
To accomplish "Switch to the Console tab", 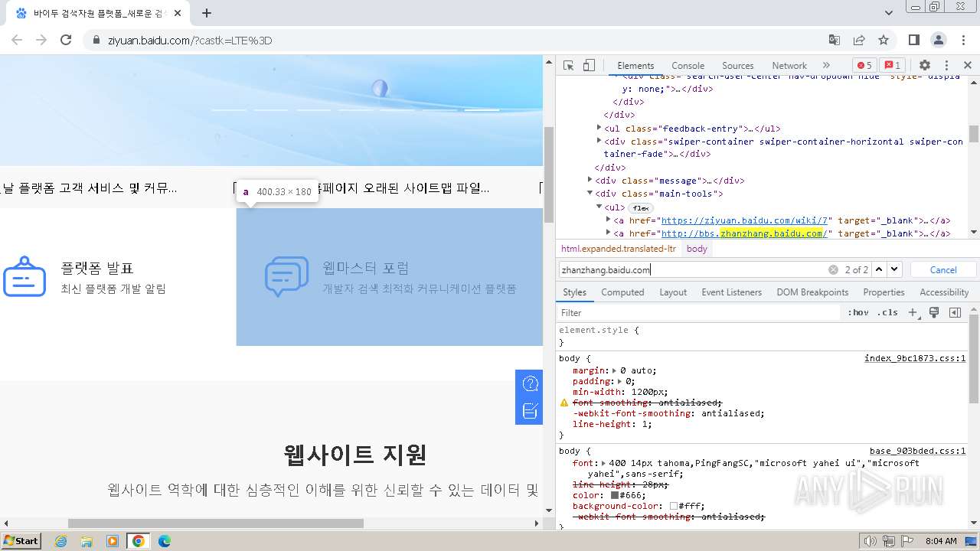I will (x=688, y=65).
